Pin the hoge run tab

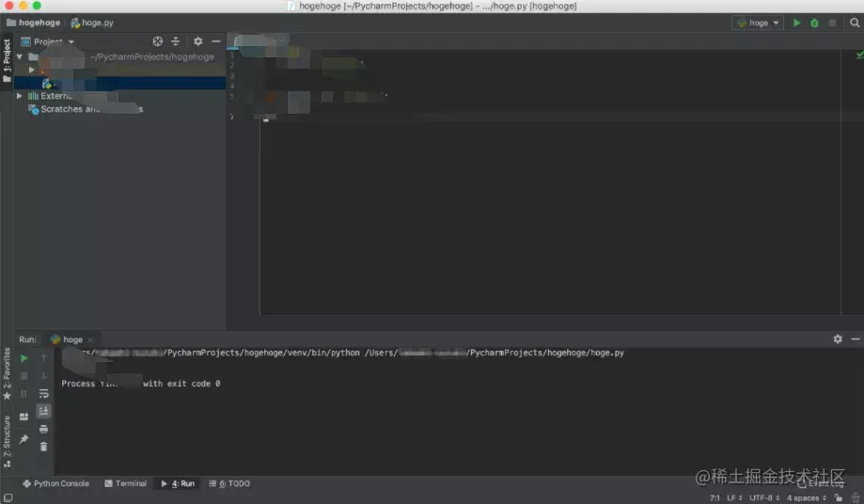[x=24, y=439]
